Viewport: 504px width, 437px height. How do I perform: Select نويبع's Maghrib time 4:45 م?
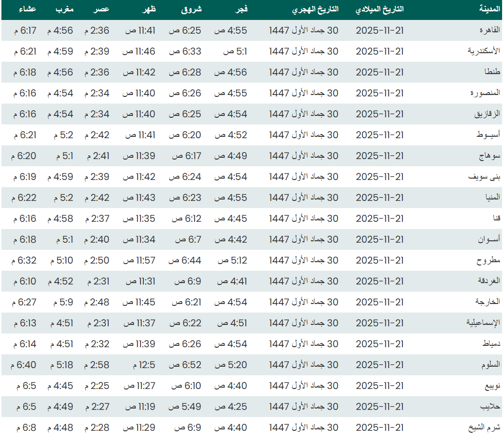tap(60, 386)
